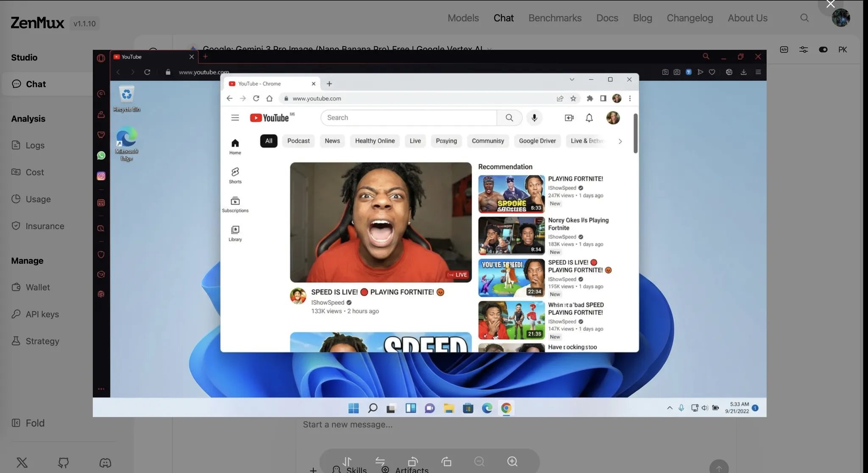Flip the previewed image horizontally

[x=380, y=461]
